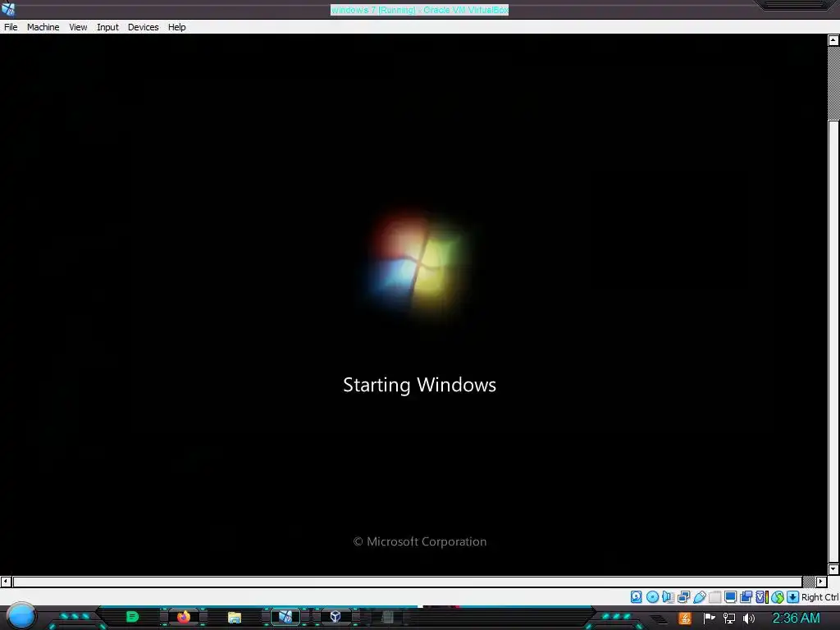Click the optical disc indicator icon
Viewport: 840px width, 630px height.
652,597
